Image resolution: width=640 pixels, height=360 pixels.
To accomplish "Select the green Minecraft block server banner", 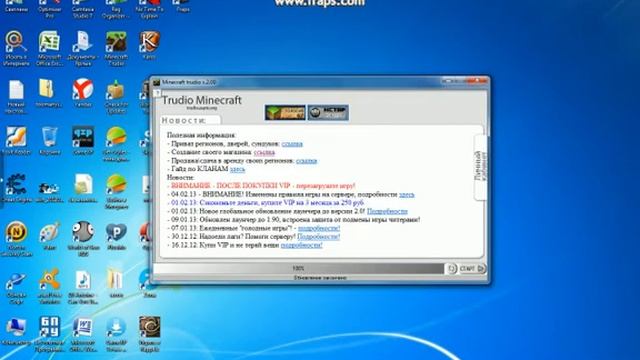I will (x=285, y=112).
